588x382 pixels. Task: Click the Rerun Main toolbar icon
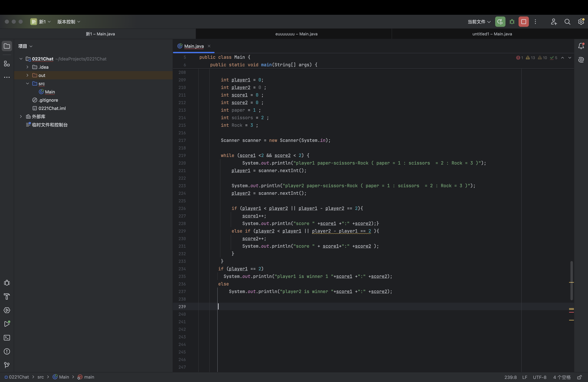pyautogui.click(x=500, y=22)
